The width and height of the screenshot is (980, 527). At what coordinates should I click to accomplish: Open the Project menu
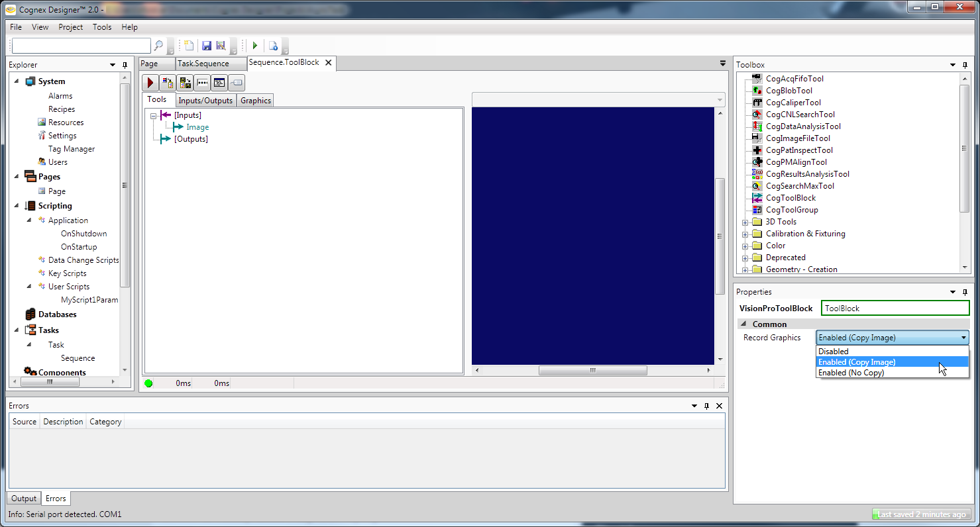coord(70,27)
